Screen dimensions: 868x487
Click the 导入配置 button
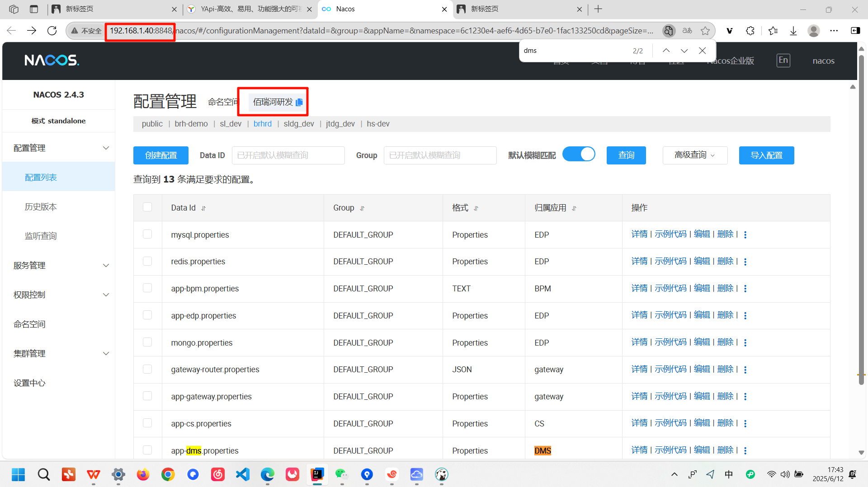tap(766, 155)
